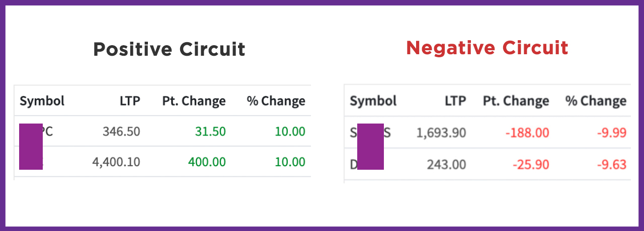Sort Negative Circuit table by Symbol
Viewport: 644px width, 231px height.
[373, 101]
